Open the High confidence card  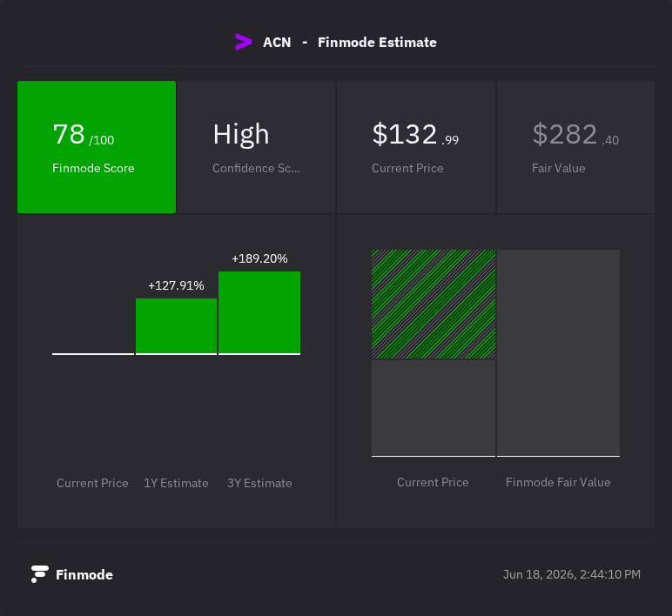[x=256, y=147]
